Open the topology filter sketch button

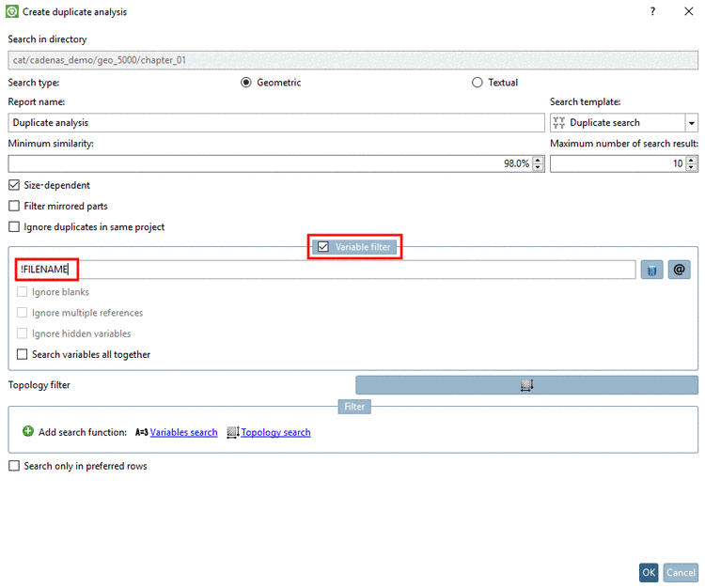(x=526, y=385)
